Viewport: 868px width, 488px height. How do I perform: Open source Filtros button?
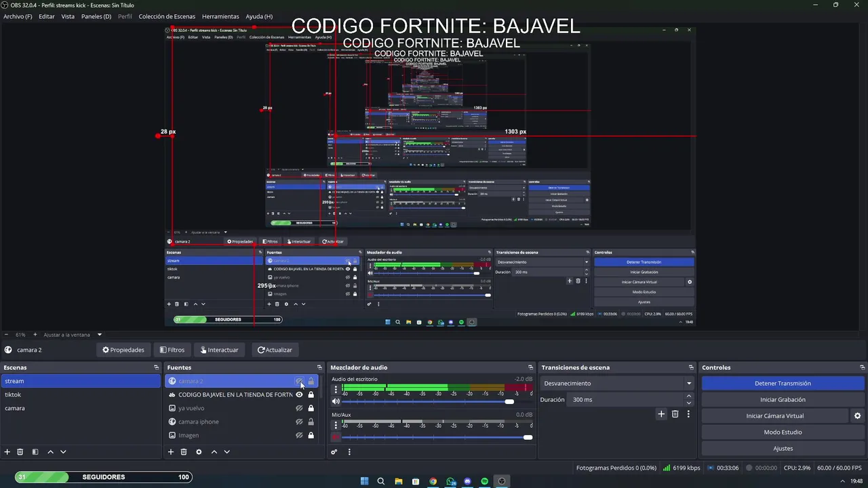click(172, 350)
